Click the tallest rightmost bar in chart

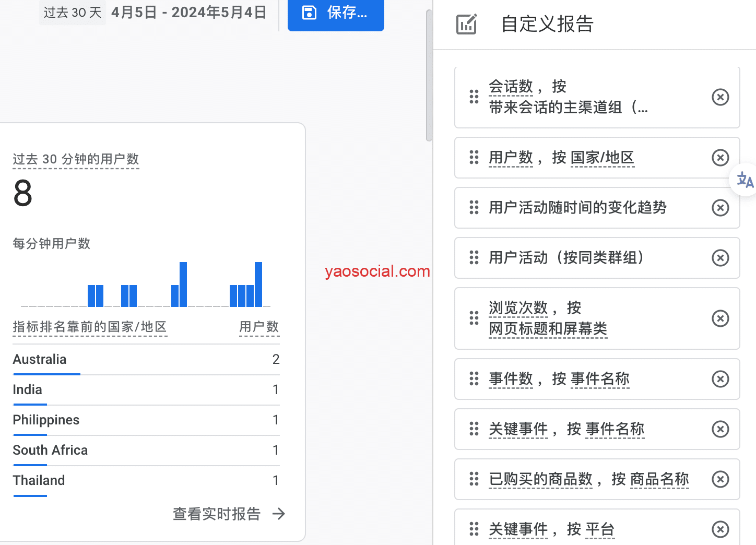click(x=258, y=284)
